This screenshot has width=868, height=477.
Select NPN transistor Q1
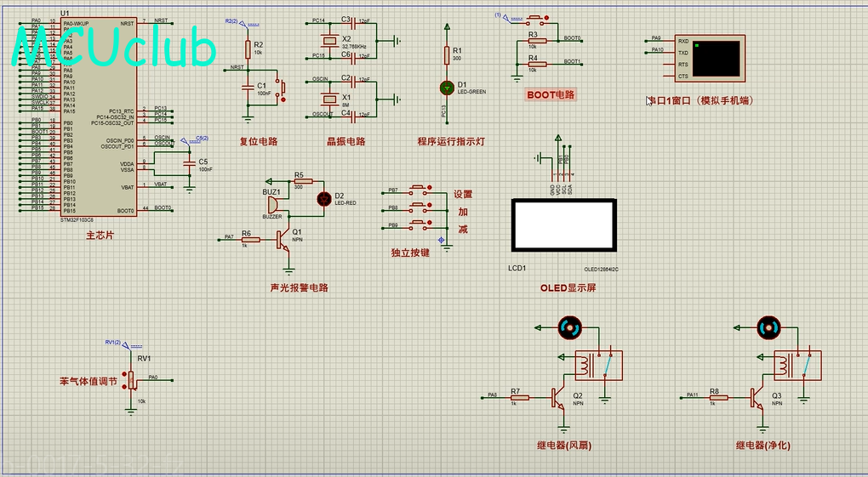pyautogui.click(x=283, y=241)
